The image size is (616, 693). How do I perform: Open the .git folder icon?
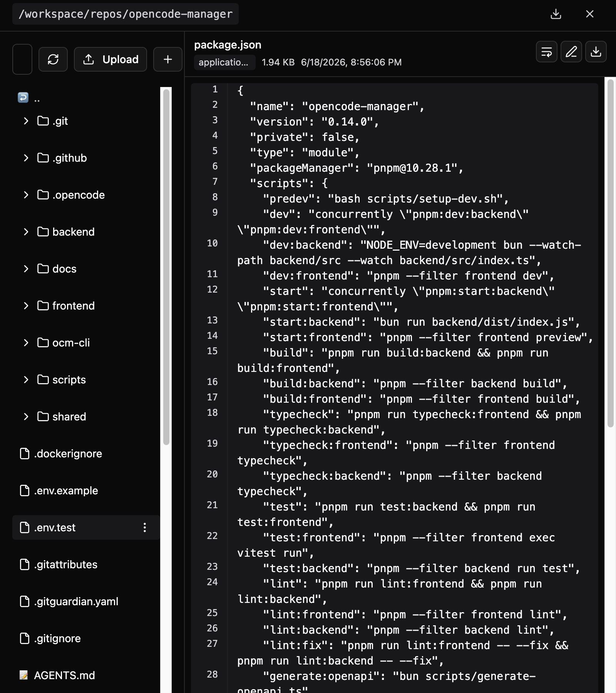(x=43, y=121)
